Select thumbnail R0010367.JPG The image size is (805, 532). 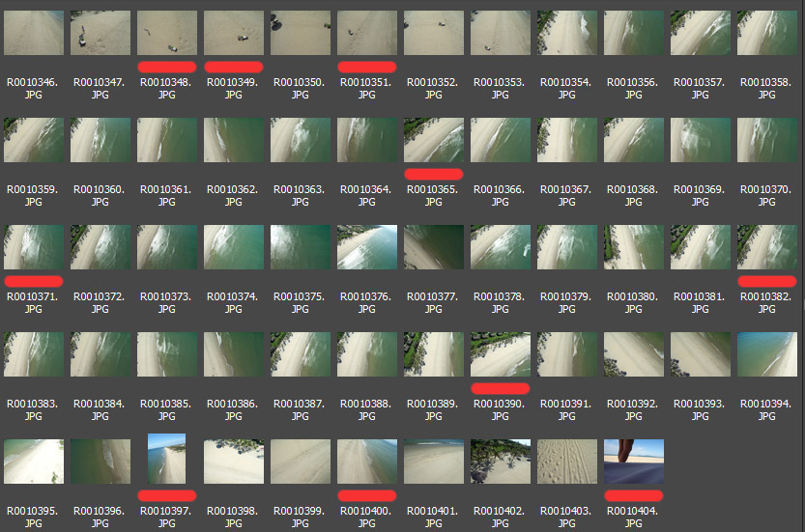click(x=567, y=140)
